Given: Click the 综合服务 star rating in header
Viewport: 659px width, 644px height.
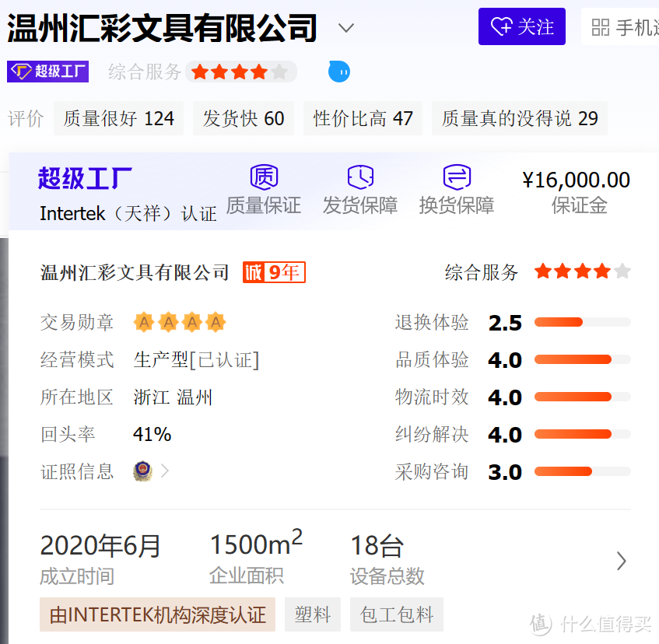Looking at the screenshot, I should click(x=240, y=72).
